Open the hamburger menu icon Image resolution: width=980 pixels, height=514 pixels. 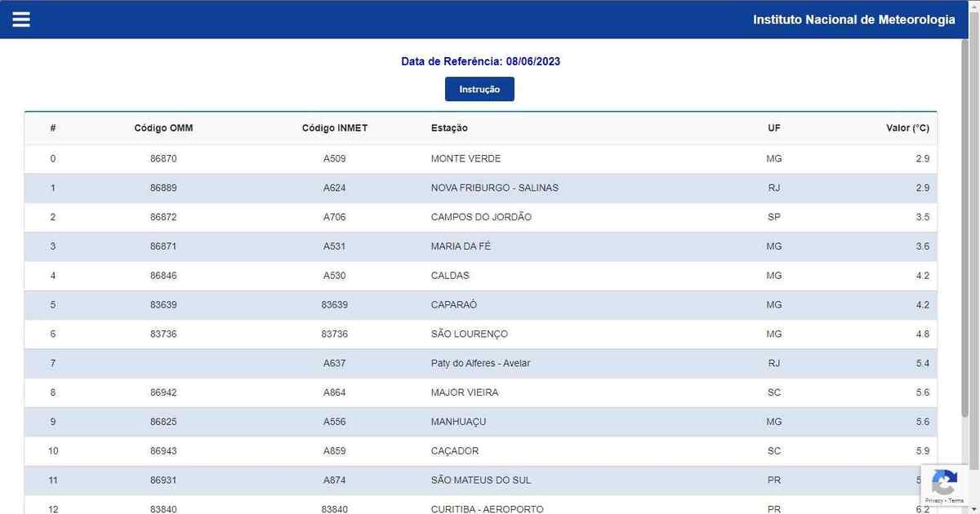[x=21, y=20]
